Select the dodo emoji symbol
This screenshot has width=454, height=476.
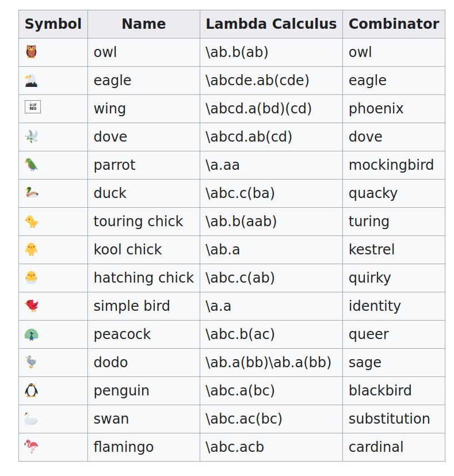coord(31,362)
